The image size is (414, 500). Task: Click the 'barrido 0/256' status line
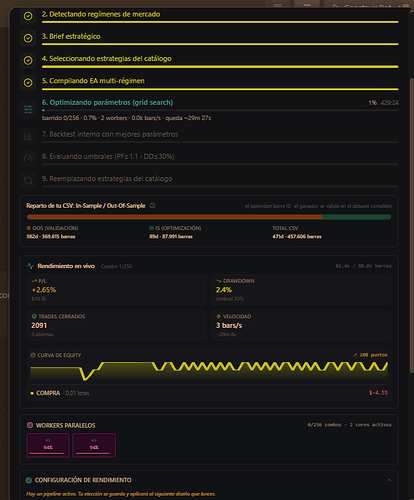(126, 118)
